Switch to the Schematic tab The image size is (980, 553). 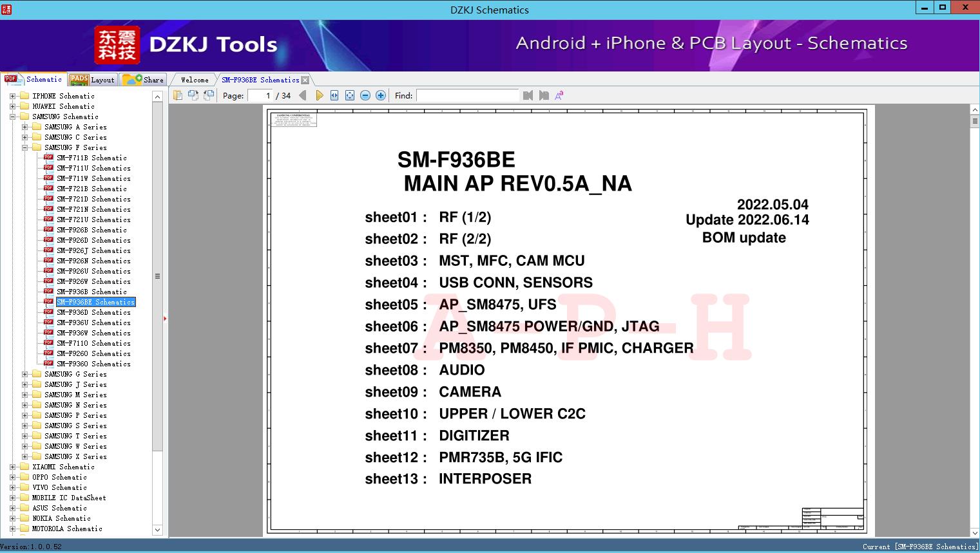34,79
